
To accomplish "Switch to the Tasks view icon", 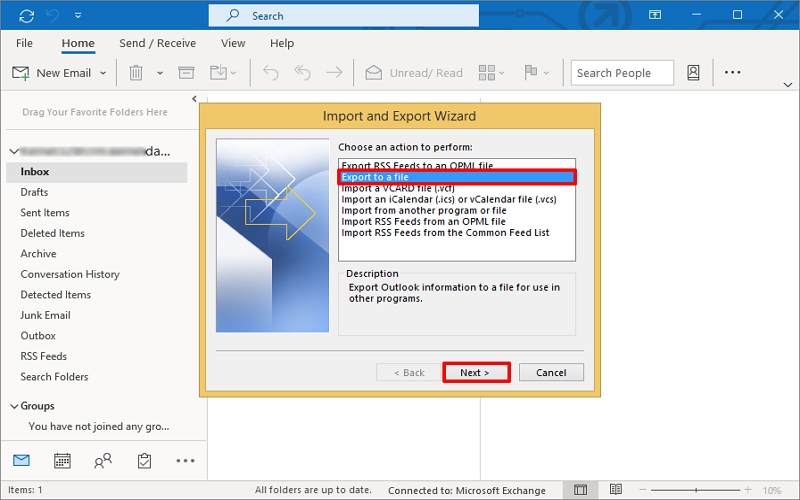I will [x=144, y=461].
